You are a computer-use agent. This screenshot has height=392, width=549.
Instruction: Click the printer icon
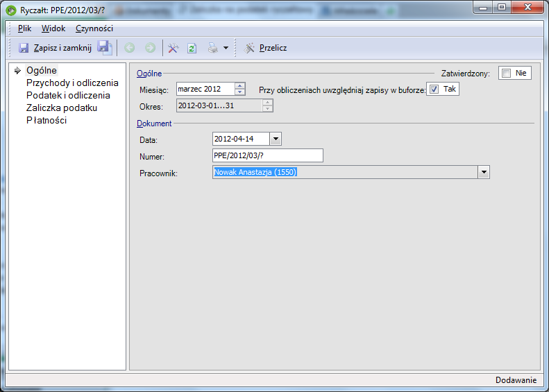[213, 48]
